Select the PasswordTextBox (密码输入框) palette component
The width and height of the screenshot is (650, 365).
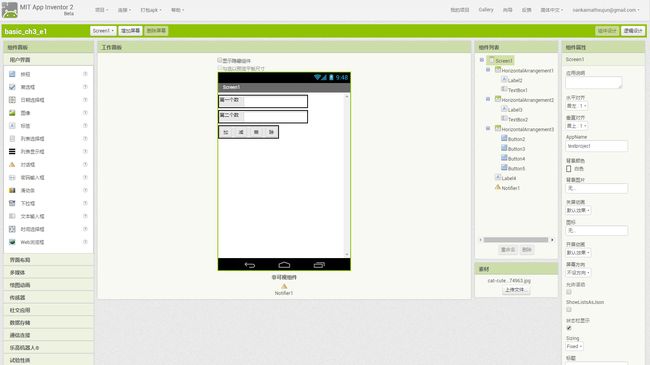click(32, 178)
